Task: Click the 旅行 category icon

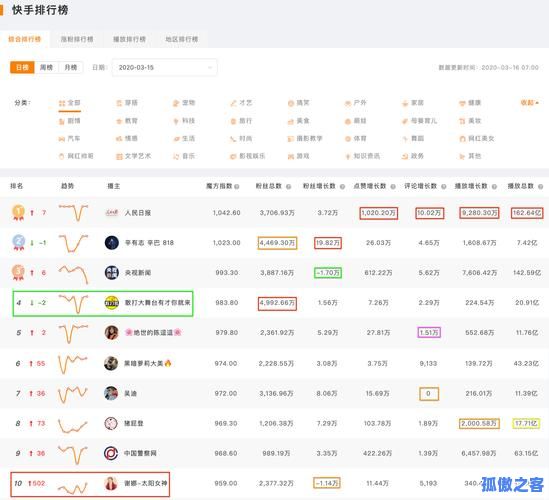Action: 233,121
